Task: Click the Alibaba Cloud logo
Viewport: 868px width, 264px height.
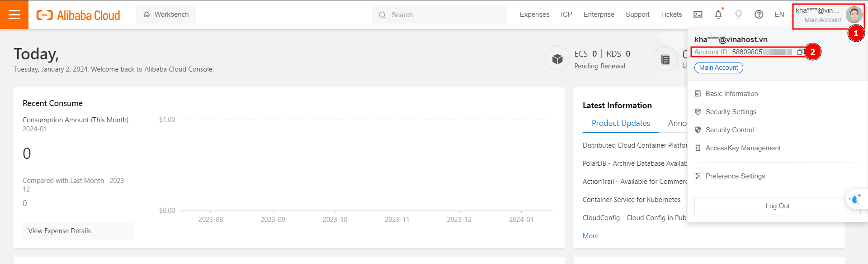Action: [x=78, y=15]
